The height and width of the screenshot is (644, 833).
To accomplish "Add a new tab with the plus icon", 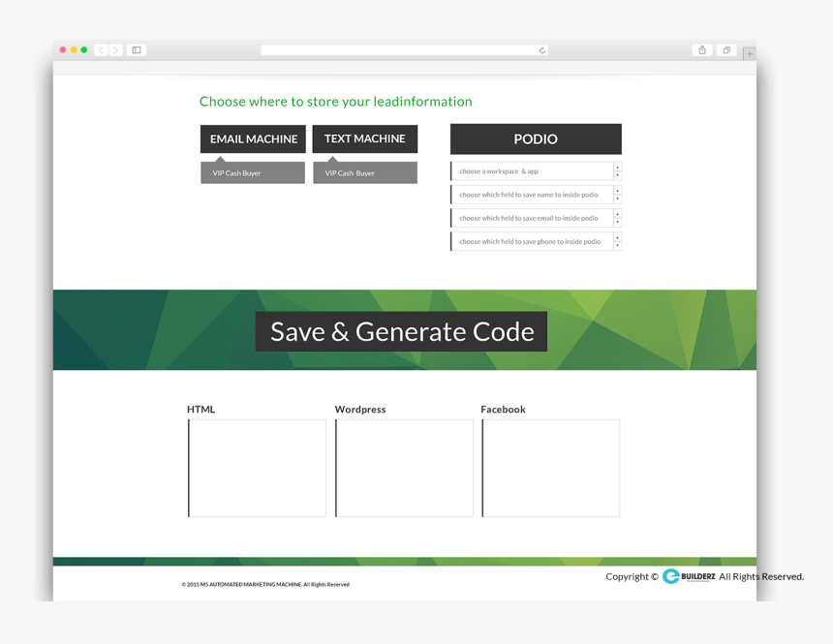I will [x=750, y=53].
